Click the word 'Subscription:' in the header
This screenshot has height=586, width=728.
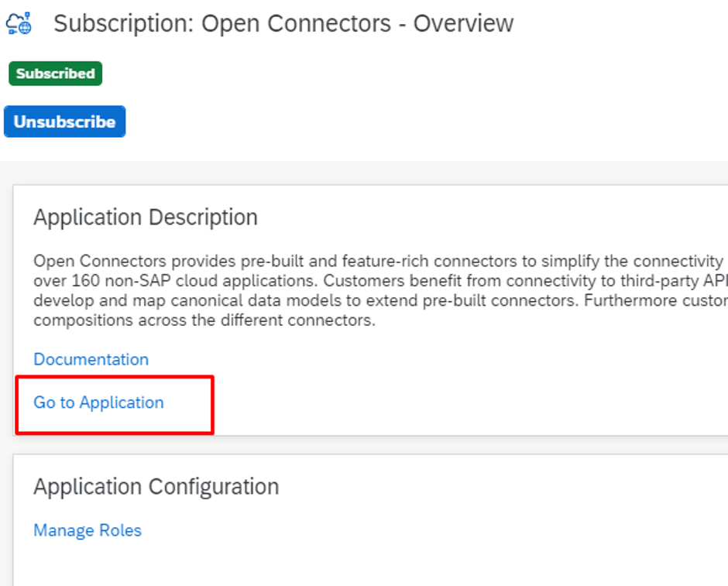click(x=123, y=23)
